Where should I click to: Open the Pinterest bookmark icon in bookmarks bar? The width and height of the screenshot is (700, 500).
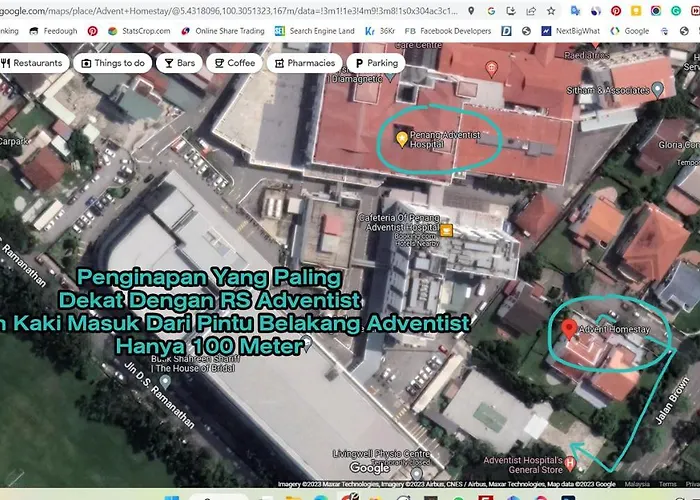click(92, 31)
